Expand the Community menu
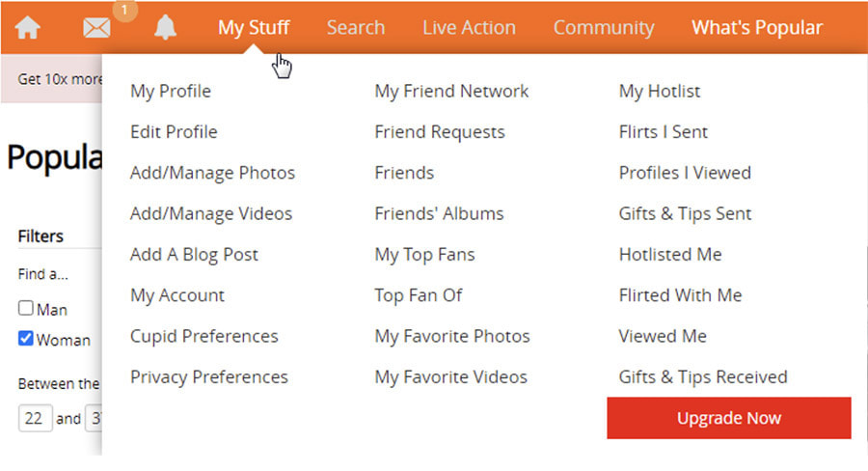The width and height of the screenshot is (868, 471). [604, 28]
